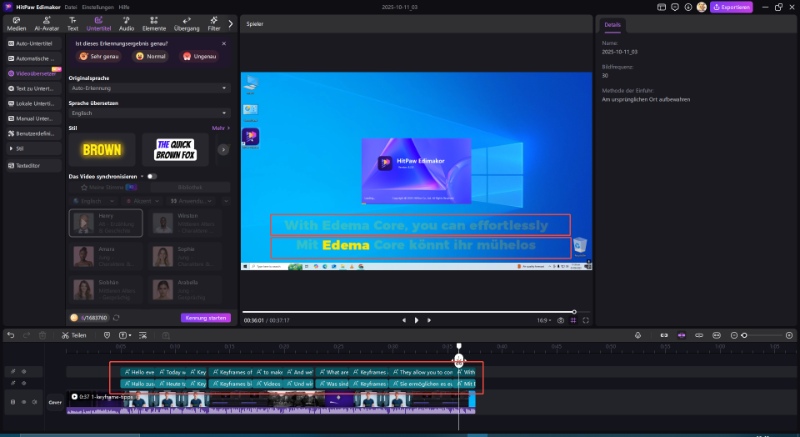Open the Akzent dropdown
The image size is (800, 437).
click(142, 201)
